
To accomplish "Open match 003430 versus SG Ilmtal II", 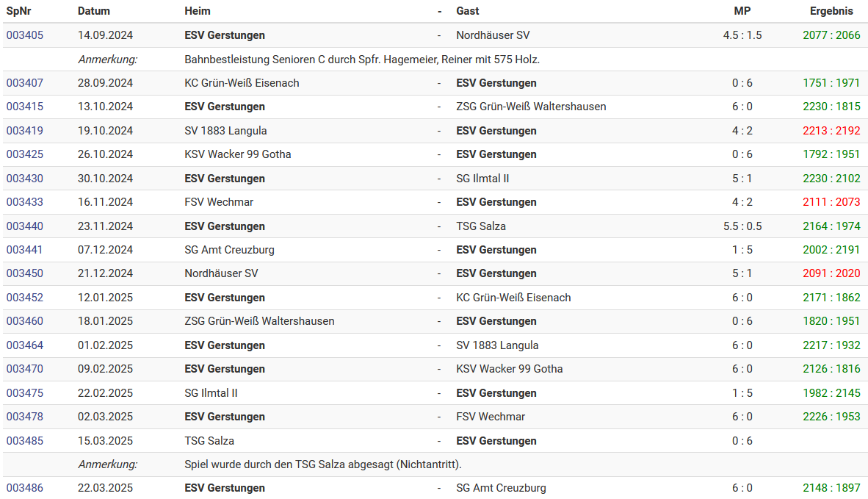I will pyautogui.click(x=25, y=179).
